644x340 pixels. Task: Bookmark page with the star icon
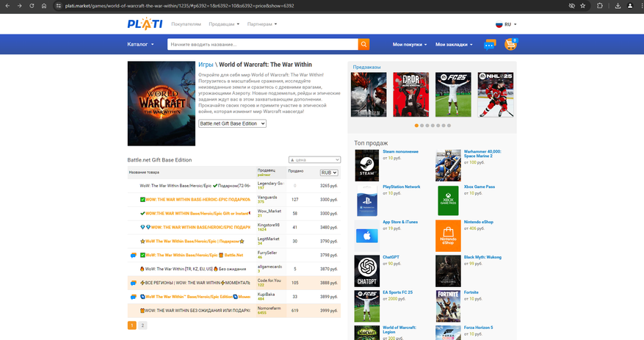point(583,6)
